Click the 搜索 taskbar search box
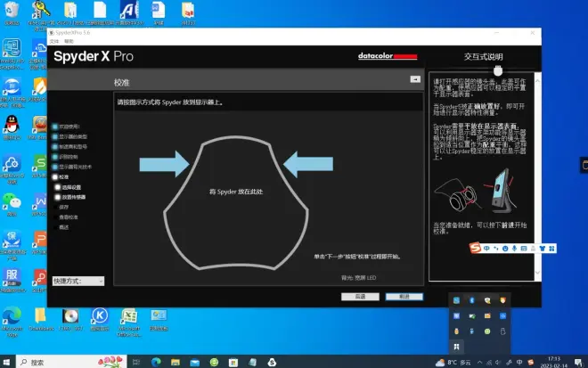The image size is (588, 368). point(71,362)
